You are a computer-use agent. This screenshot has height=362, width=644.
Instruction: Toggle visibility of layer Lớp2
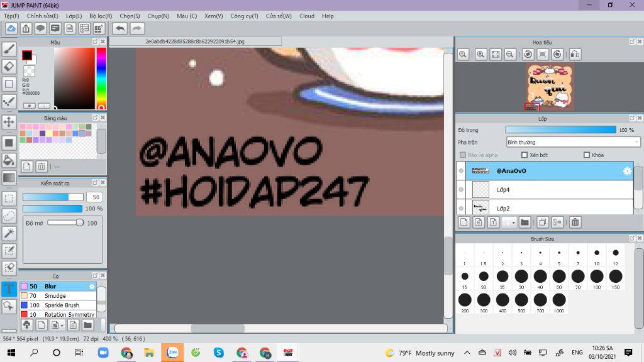tap(461, 209)
